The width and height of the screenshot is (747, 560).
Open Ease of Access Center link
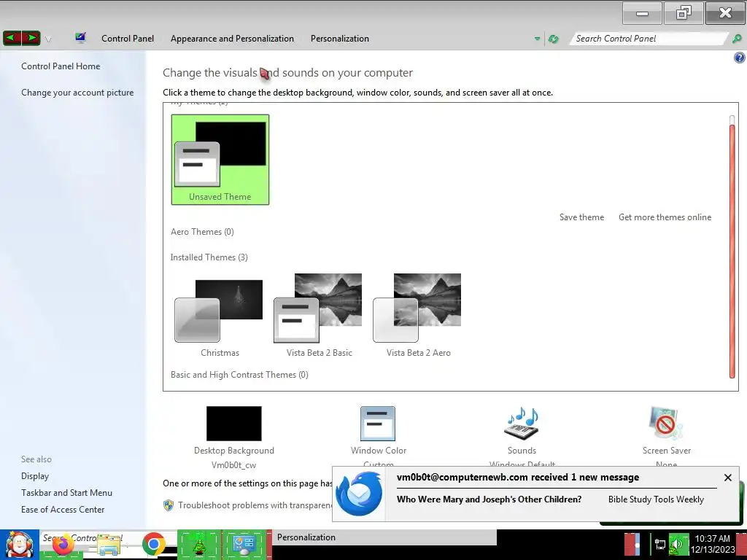point(63,510)
